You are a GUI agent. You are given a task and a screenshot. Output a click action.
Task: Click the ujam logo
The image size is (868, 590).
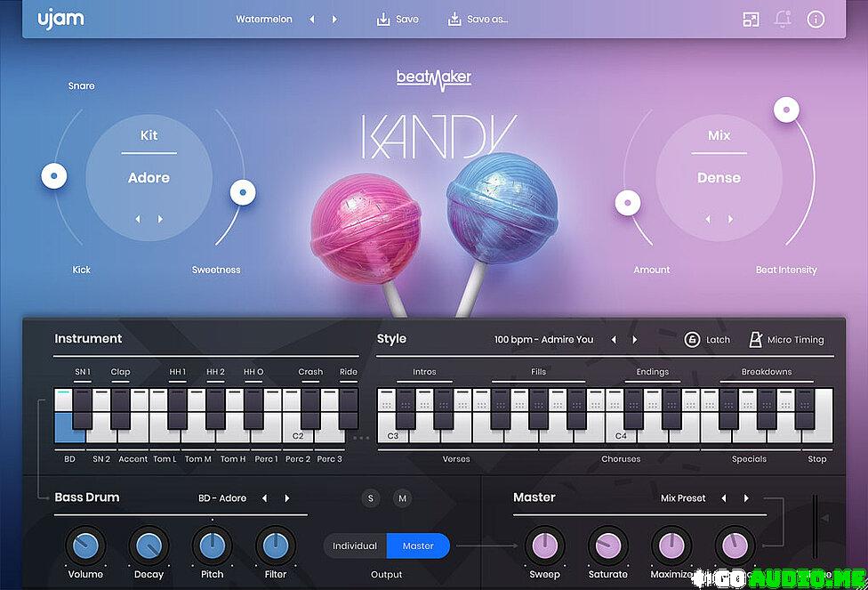60,19
